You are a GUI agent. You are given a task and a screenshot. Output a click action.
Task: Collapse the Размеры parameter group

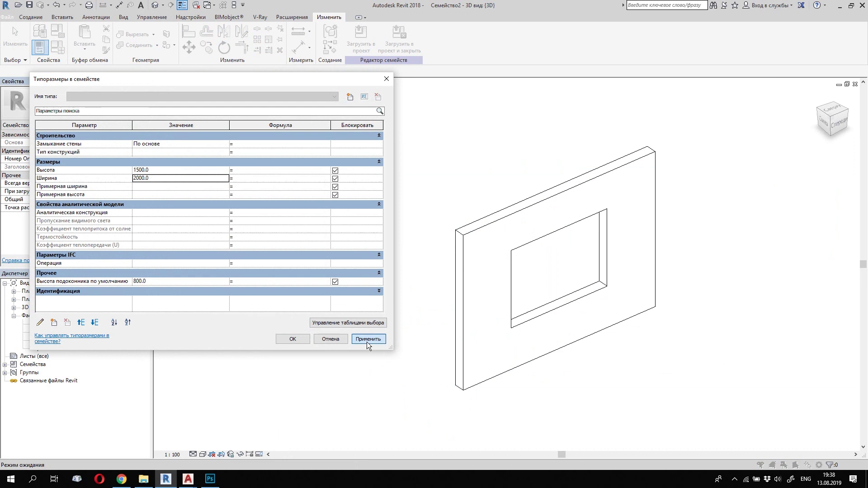pyautogui.click(x=379, y=161)
